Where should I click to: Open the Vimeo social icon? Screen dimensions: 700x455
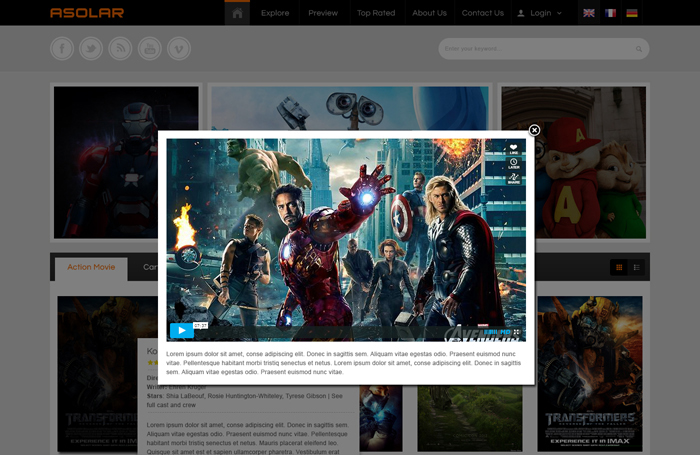179,48
